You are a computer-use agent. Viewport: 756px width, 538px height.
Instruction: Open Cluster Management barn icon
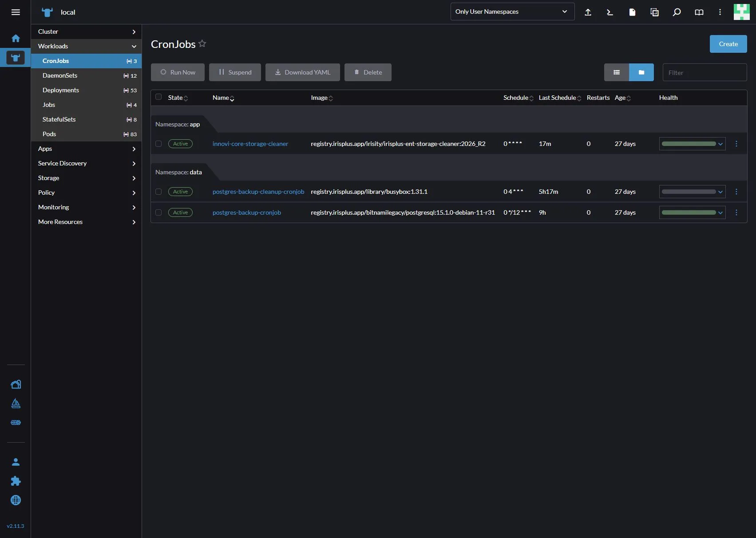pos(16,385)
